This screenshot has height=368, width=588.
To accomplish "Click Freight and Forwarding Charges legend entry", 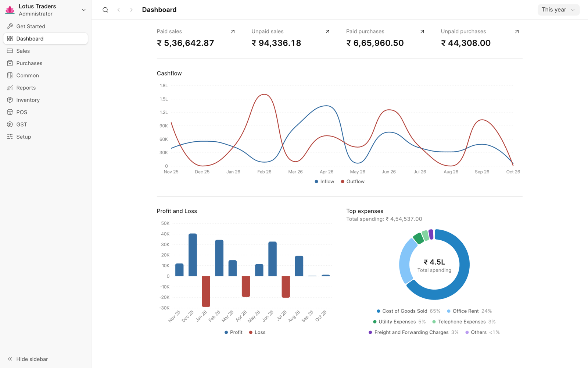I will tap(413, 332).
